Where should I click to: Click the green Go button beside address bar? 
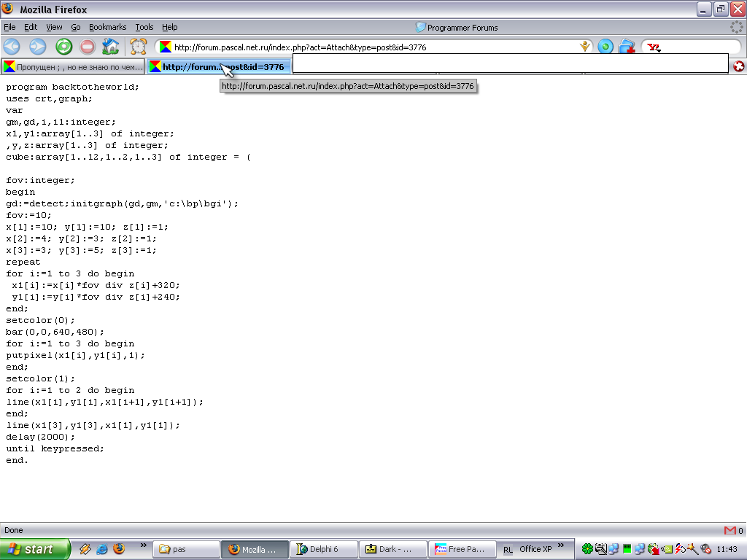605,47
